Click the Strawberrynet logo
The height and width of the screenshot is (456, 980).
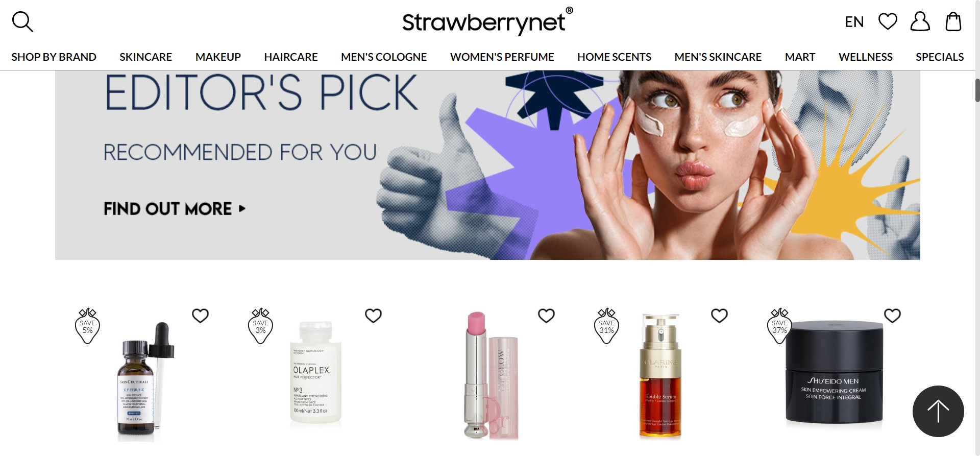487,21
